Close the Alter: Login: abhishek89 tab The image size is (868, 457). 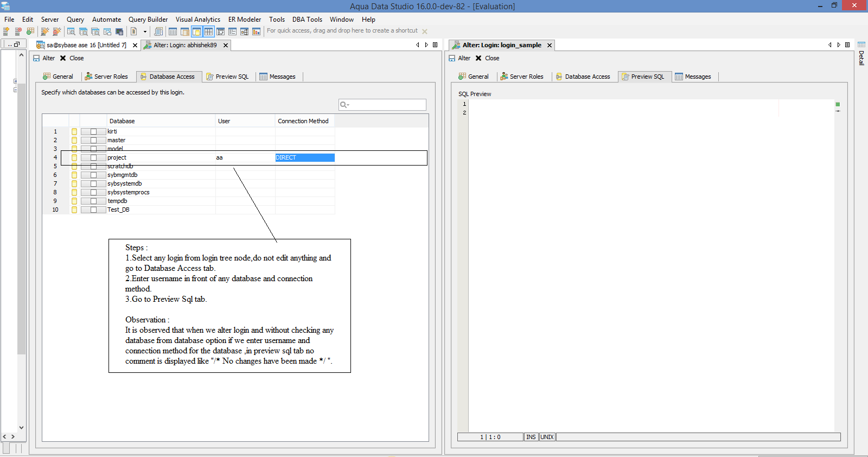226,45
